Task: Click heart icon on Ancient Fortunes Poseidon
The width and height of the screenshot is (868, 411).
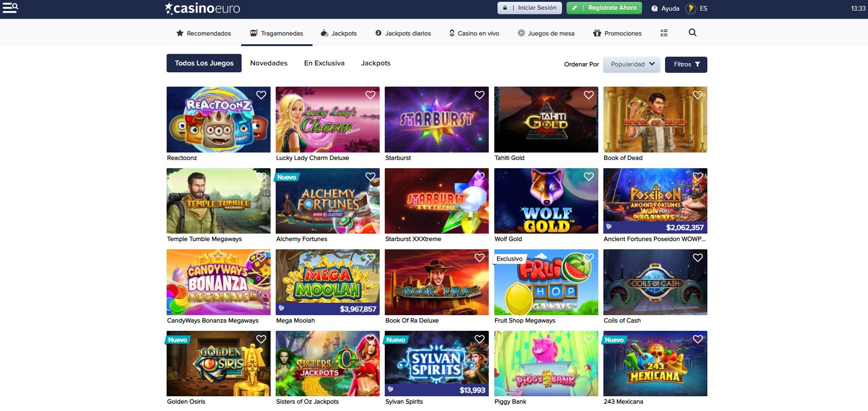Action: click(698, 176)
